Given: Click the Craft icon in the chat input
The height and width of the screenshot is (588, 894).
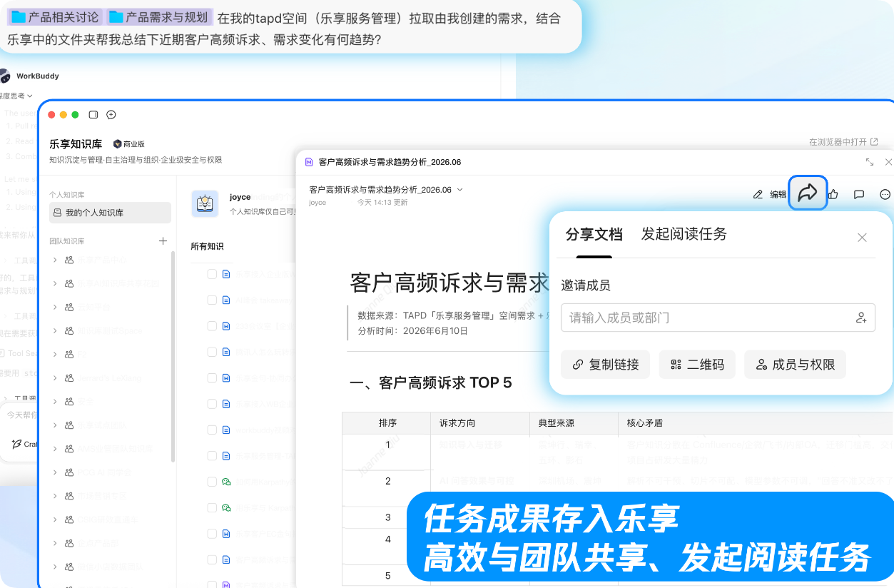Looking at the screenshot, I should pyautogui.click(x=16, y=444).
